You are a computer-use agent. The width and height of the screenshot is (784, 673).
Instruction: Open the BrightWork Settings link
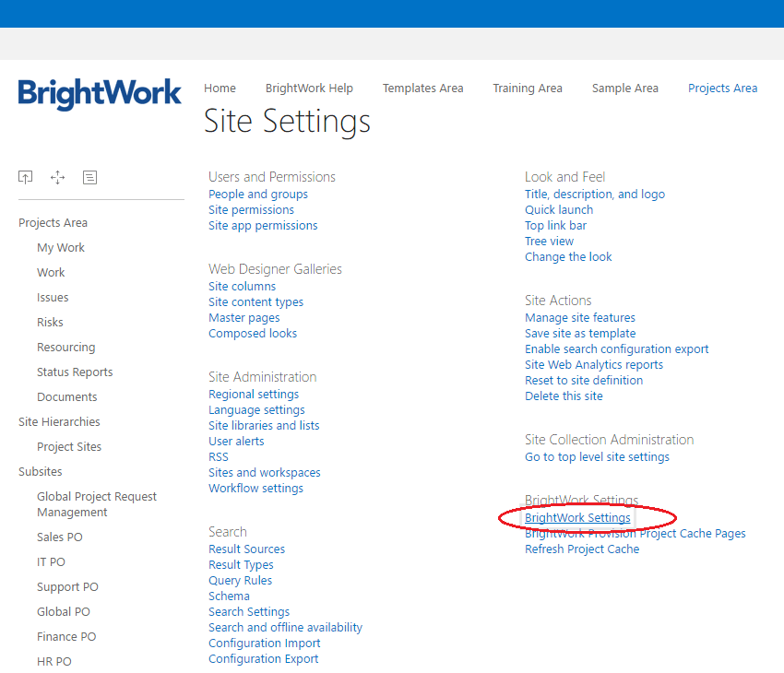tap(577, 517)
